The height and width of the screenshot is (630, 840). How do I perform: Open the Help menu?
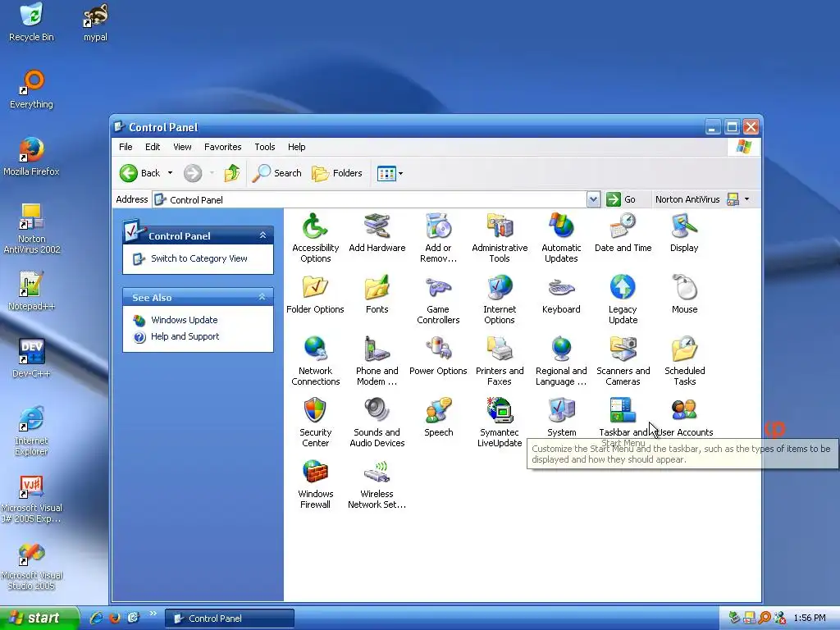296,147
